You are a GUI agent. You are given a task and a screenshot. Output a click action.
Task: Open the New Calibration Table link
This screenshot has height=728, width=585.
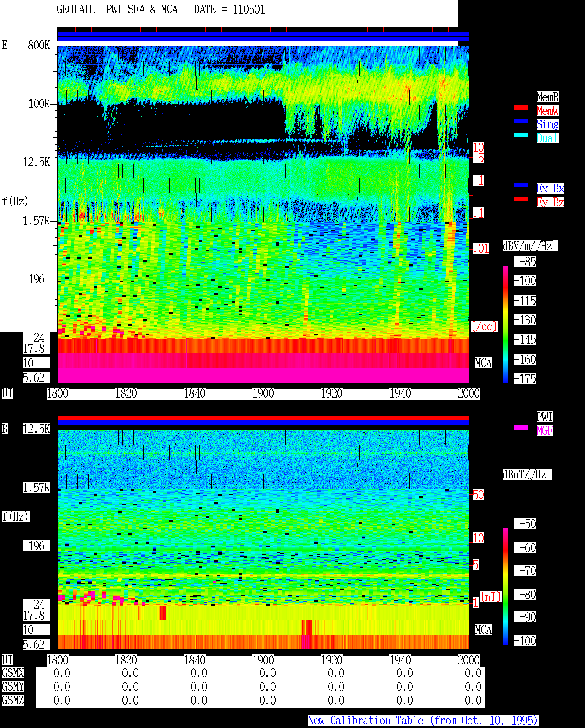point(423,720)
